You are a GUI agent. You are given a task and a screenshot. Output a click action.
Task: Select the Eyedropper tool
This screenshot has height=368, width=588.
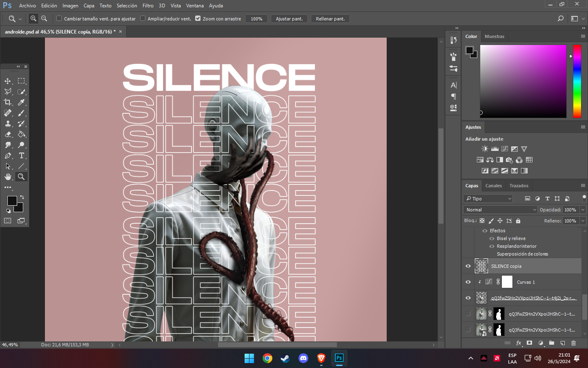pyautogui.click(x=21, y=102)
